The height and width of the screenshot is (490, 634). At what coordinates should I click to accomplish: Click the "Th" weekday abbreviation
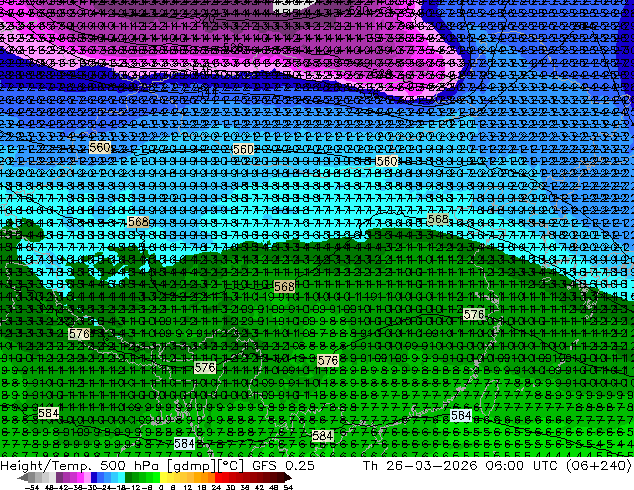[x=370, y=465]
